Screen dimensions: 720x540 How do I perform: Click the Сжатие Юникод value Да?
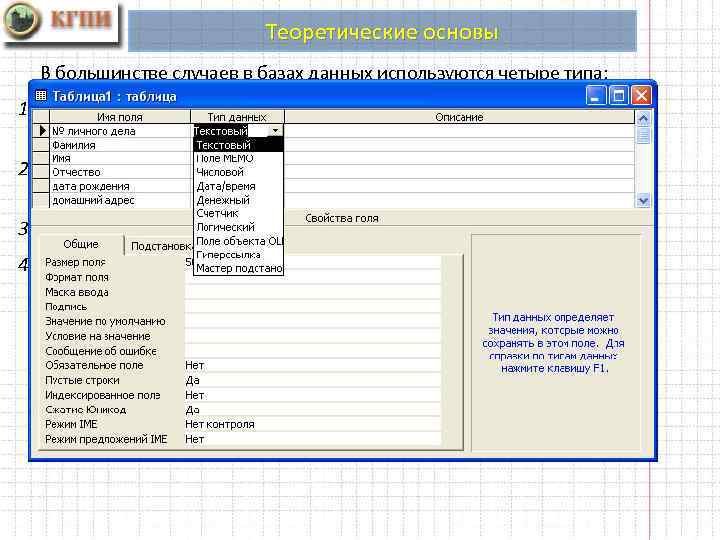[x=312, y=410]
